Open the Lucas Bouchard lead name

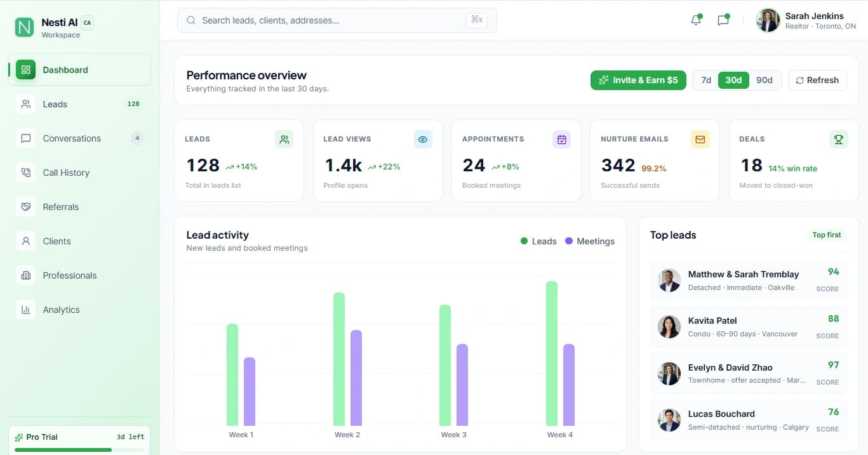click(x=721, y=414)
